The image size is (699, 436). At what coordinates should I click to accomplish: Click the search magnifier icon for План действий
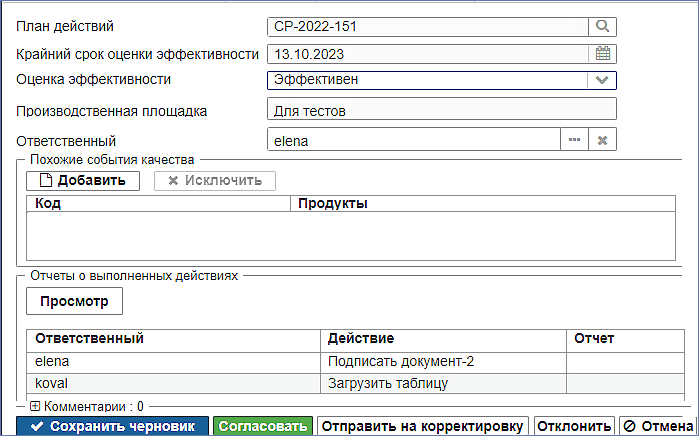tap(602, 27)
